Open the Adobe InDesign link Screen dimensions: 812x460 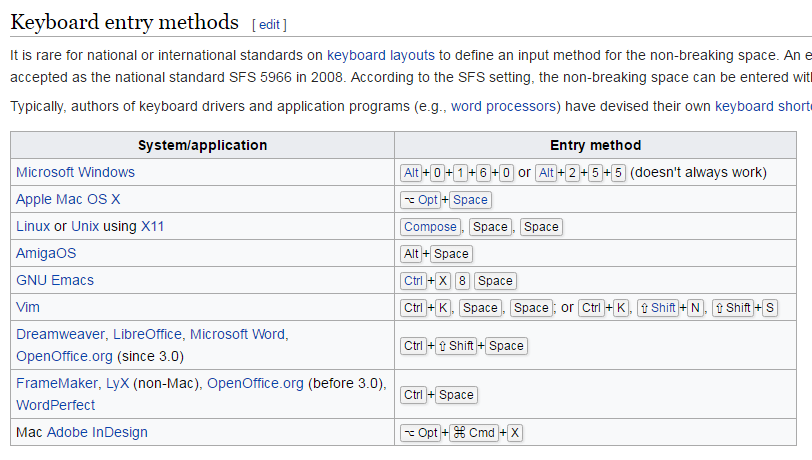(x=97, y=432)
